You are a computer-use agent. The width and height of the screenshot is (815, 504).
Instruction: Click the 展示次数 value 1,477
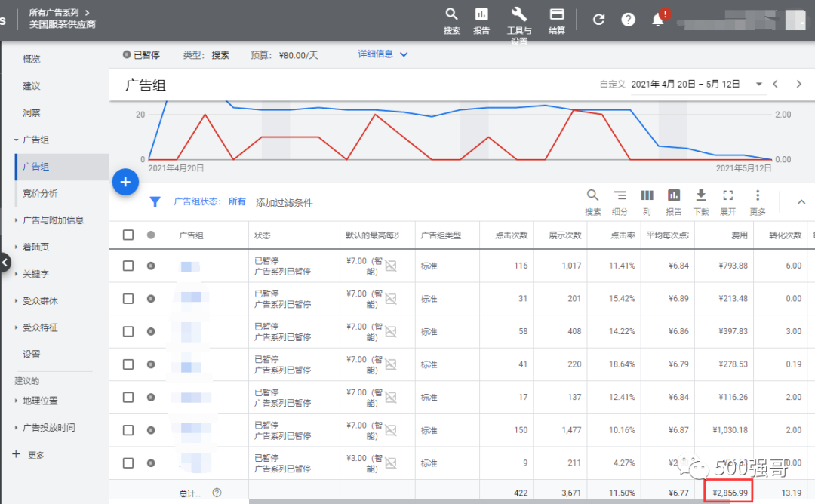[x=571, y=430]
